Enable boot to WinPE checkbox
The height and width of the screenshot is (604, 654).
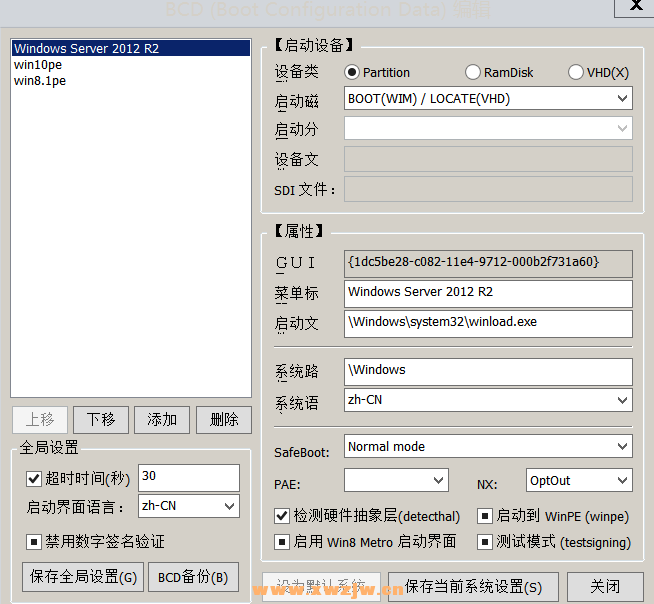pos(485,516)
